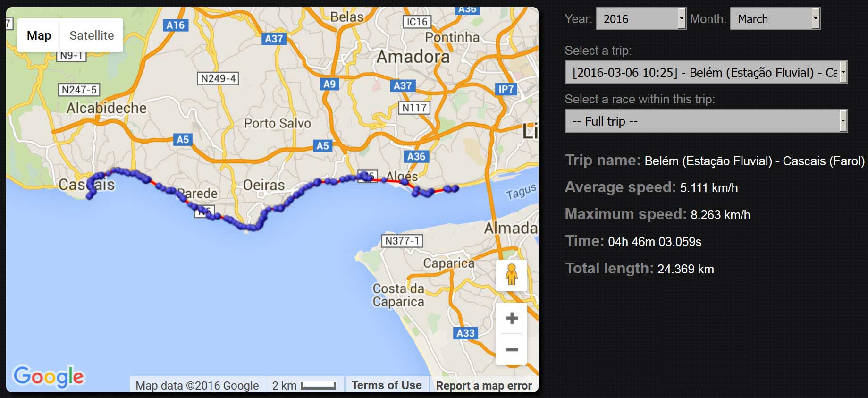The height and width of the screenshot is (398, 868).
Task: Click the IP7 highway shield
Action: point(506,89)
